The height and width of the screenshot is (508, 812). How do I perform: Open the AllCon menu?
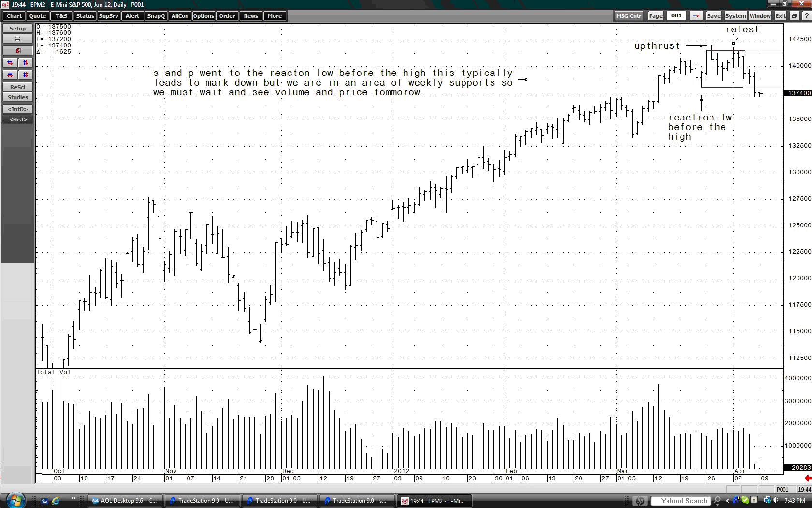click(180, 16)
